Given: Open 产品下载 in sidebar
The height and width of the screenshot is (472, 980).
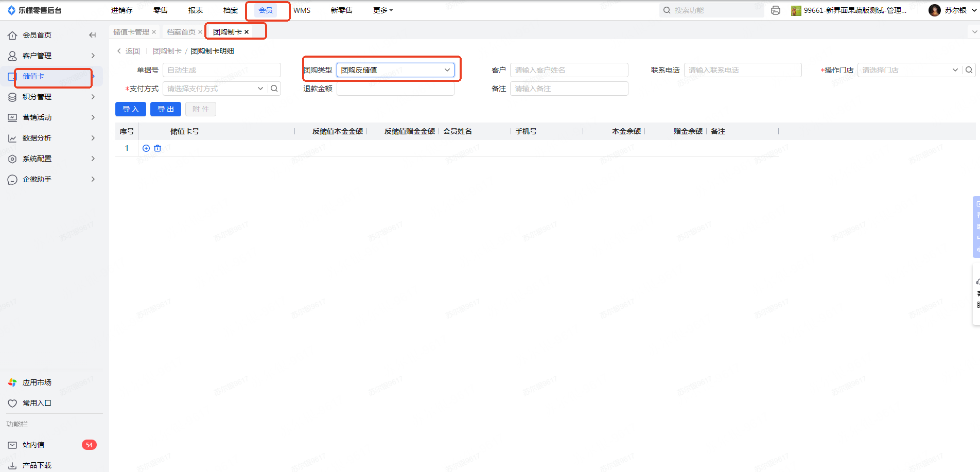Looking at the screenshot, I should (37, 465).
